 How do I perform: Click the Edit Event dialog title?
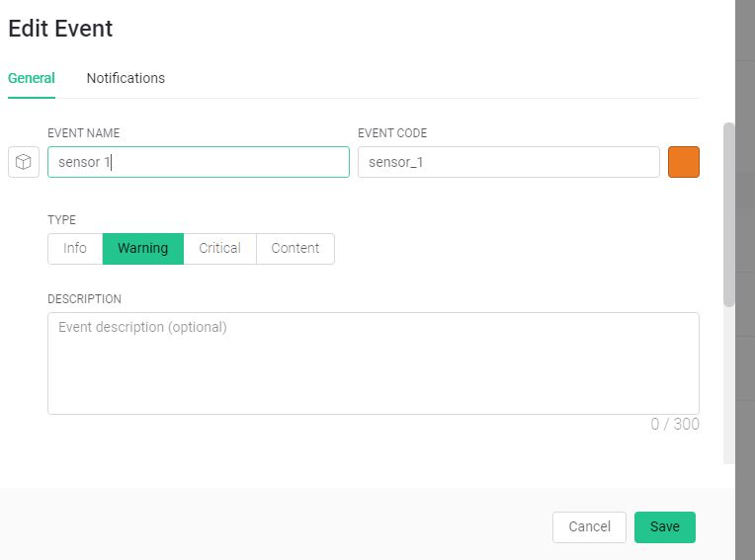pyautogui.click(x=60, y=29)
